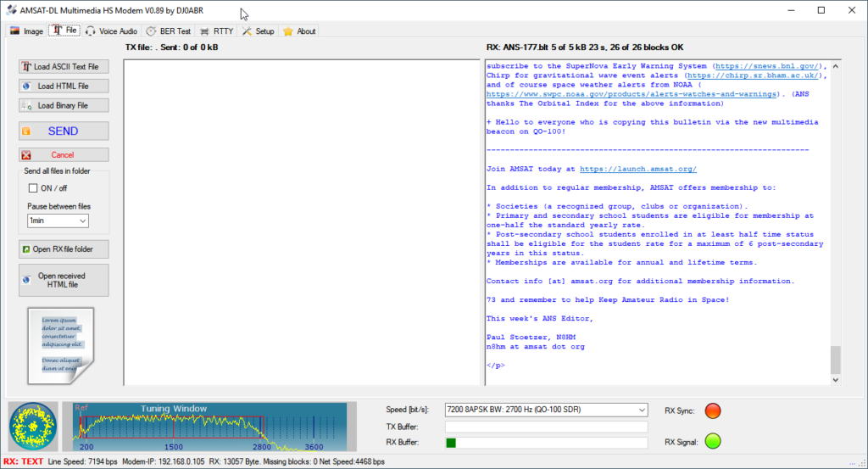The height and width of the screenshot is (469, 868).
Task: Click the RX Buffer progress bar
Action: coord(547,443)
